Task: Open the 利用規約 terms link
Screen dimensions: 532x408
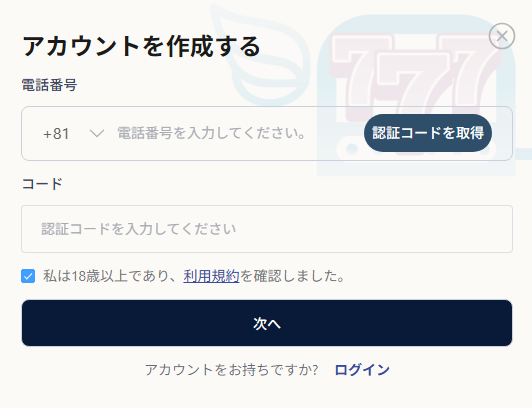Action: point(211,276)
